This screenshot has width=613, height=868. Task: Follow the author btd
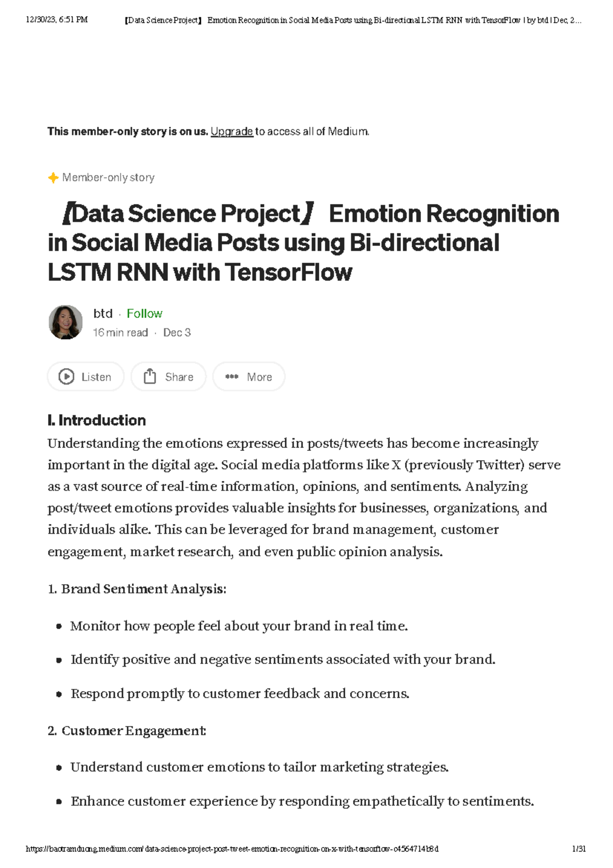click(144, 313)
